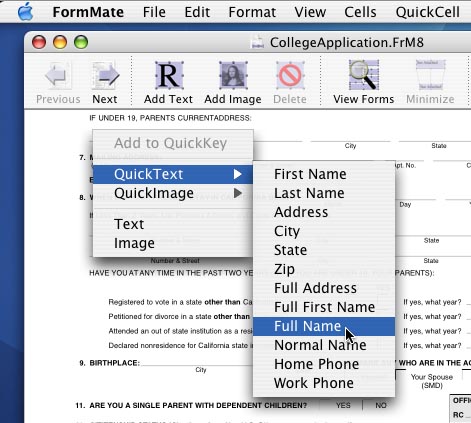The height and width of the screenshot is (423, 471).
Task: Open the Apple menu
Action: tap(26, 12)
